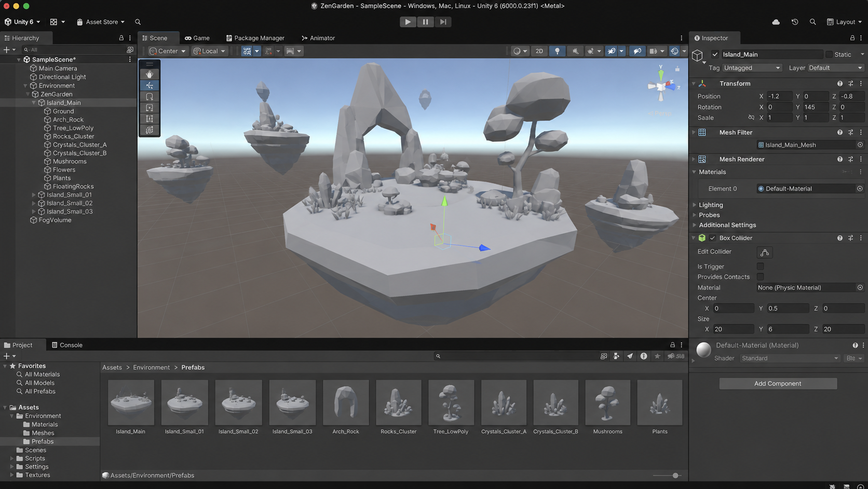Expand Island_Small_01 in the Hierarchy
The image size is (868, 489).
[x=34, y=195]
